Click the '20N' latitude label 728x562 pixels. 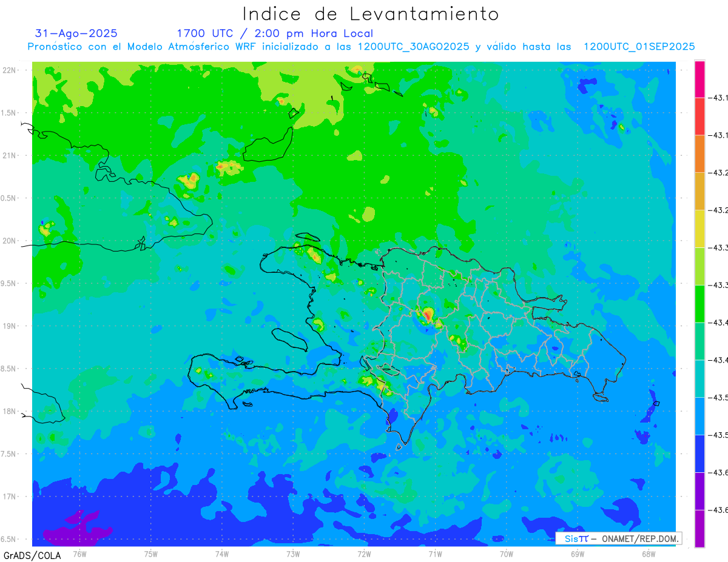click(9, 241)
